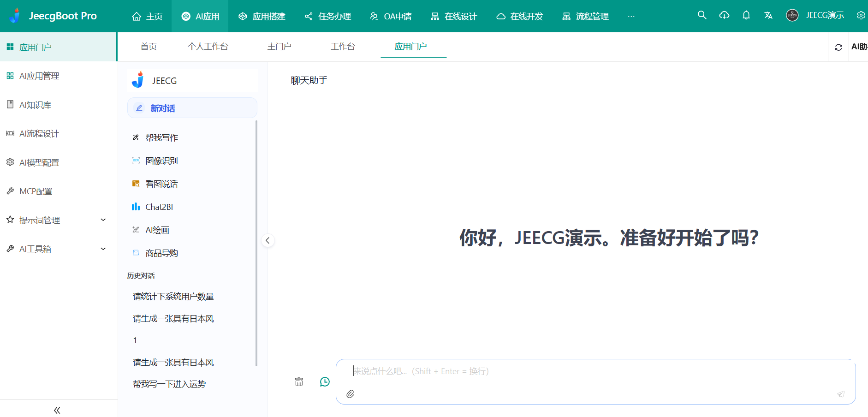868x417 pixels.
Task: Open the settings gear icon
Action: 861,15
